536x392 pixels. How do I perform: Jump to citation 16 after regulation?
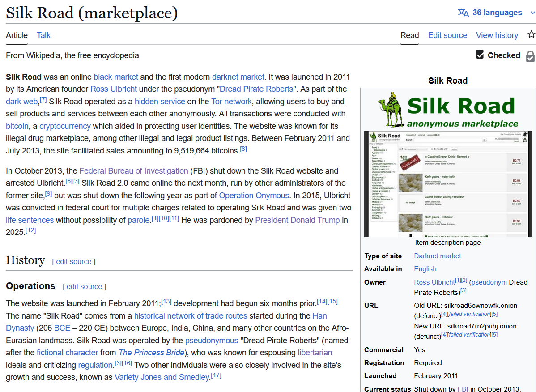(127, 363)
